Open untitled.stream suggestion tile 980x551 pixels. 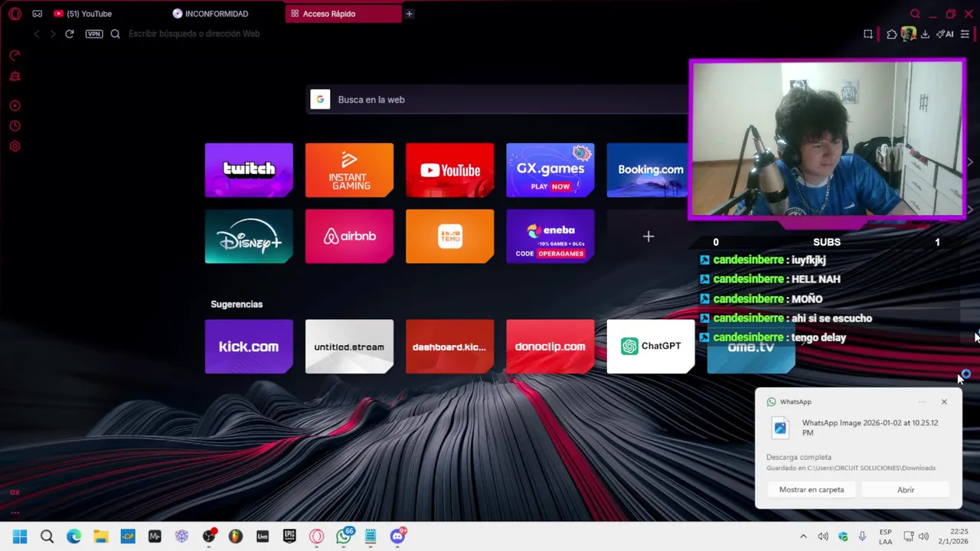click(349, 347)
